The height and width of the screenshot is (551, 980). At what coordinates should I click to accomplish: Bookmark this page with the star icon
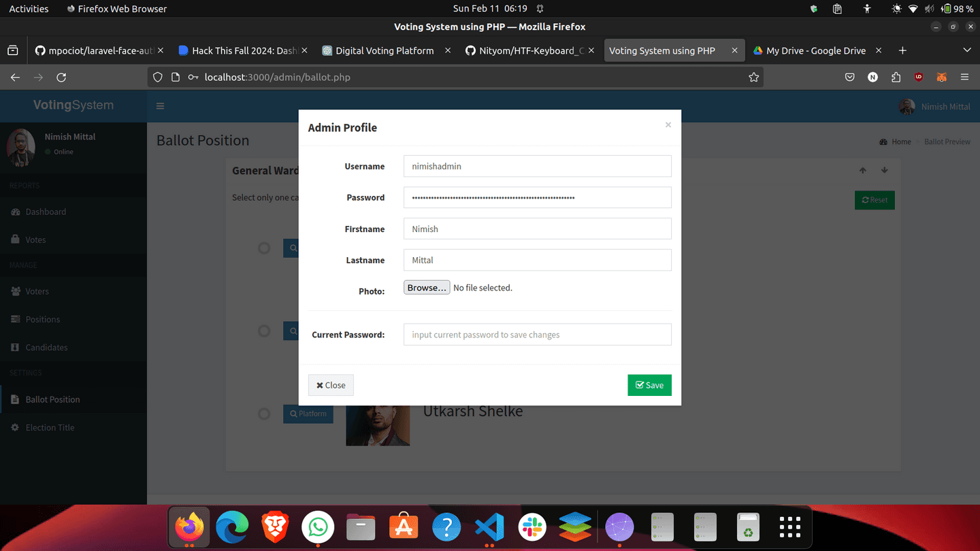(x=753, y=78)
